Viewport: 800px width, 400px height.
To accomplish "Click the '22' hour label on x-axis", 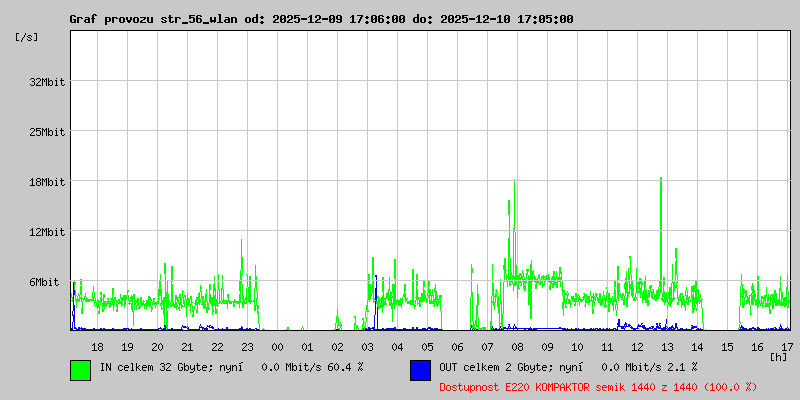I will pos(217,347).
